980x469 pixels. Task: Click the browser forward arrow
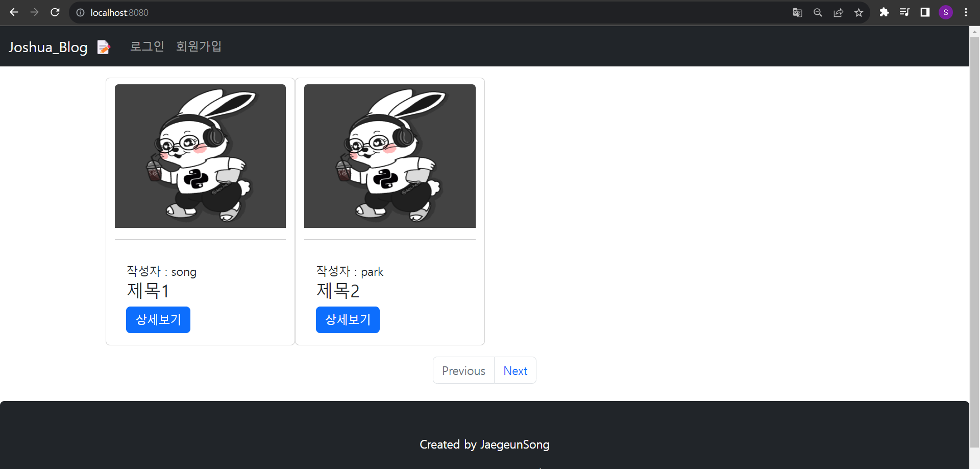(x=34, y=12)
